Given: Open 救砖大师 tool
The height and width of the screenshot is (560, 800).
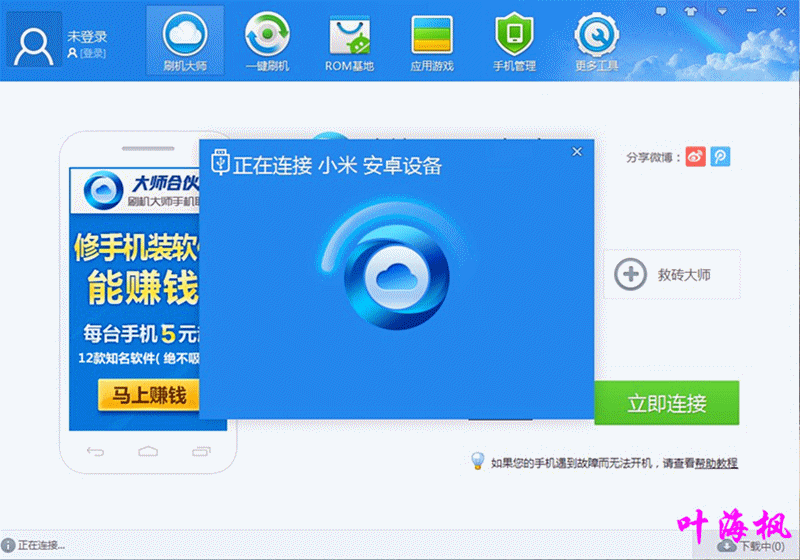Looking at the screenshot, I should click(672, 274).
